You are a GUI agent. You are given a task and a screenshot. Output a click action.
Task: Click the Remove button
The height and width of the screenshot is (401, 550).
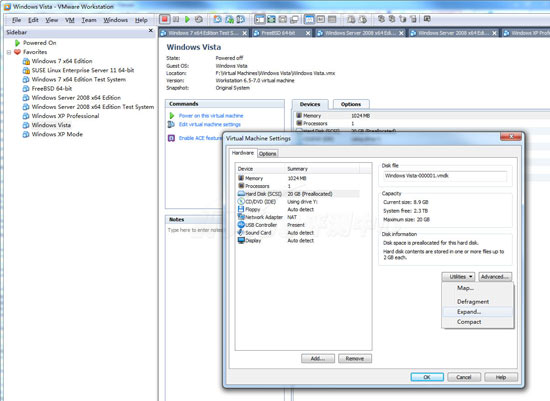(x=355, y=359)
